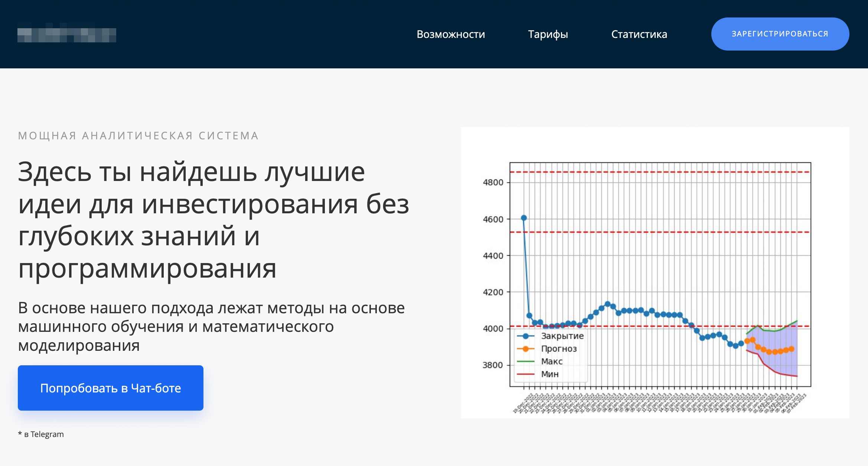
Task: Click the 4200 y-axis label
Action: coord(493,292)
